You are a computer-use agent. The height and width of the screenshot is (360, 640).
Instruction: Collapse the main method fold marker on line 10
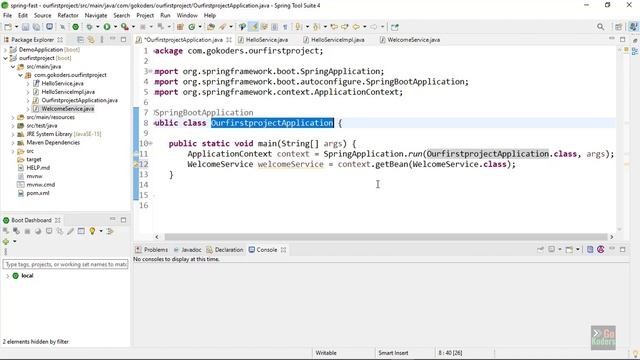pos(150,143)
